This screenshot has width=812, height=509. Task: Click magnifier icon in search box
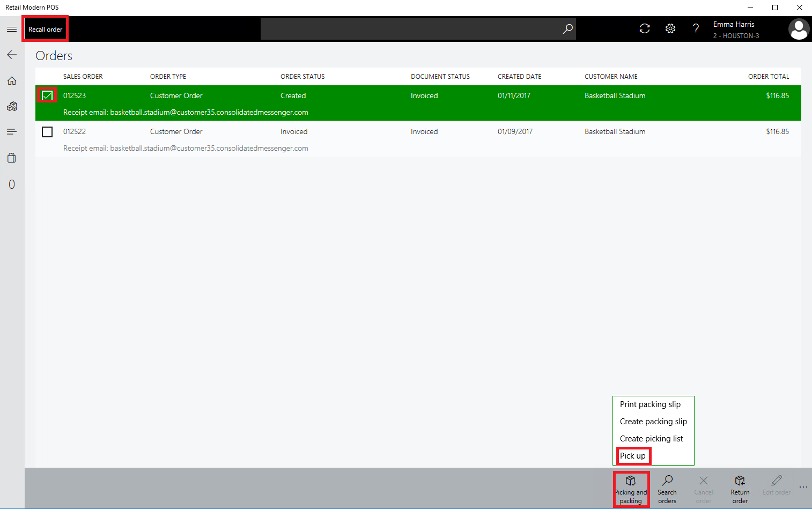(567, 29)
